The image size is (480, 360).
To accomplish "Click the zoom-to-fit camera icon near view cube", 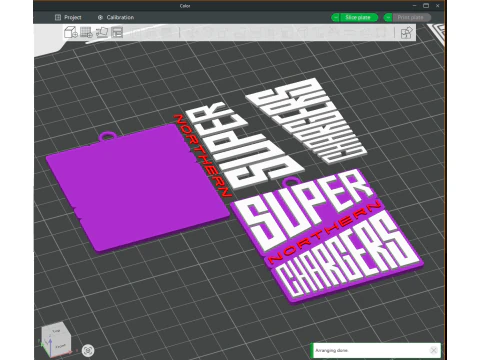I will click(x=88, y=350).
